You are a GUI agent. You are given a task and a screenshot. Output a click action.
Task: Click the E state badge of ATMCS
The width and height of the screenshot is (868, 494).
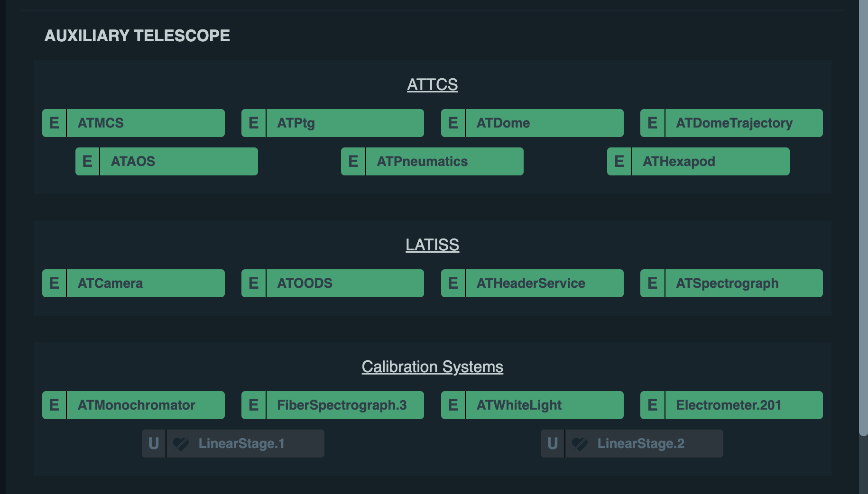pyautogui.click(x=54, y=123)
